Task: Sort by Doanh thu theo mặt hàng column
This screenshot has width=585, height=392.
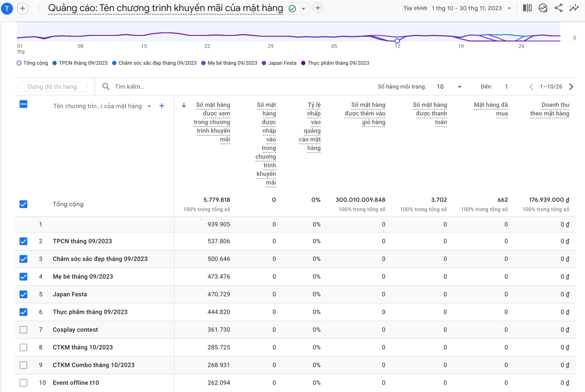Action: pyautogui.click(x=550, y=109)
